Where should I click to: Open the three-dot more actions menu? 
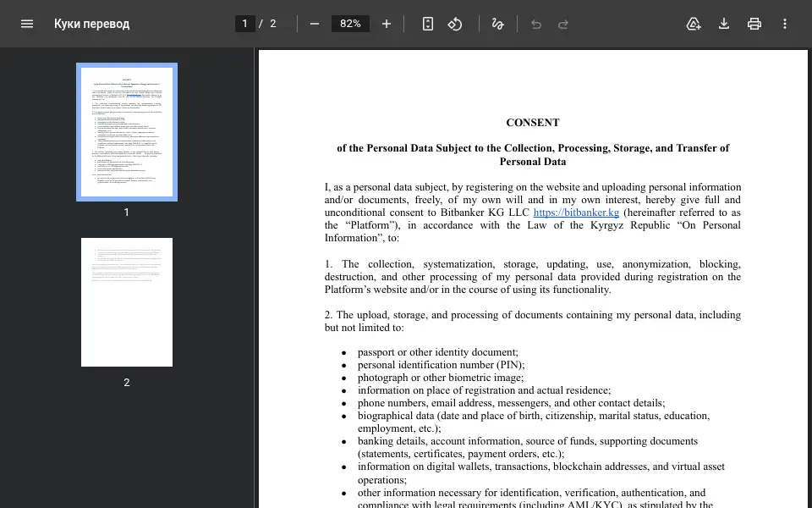785,24
